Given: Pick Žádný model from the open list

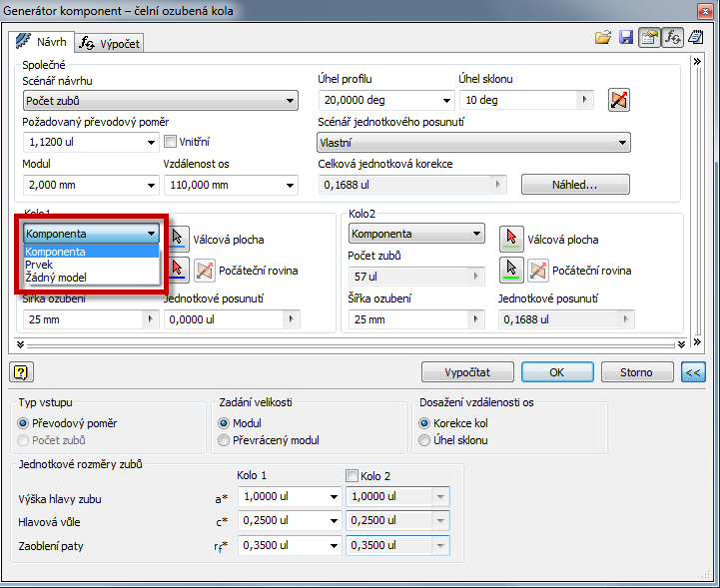Looking at the screenshot, I should pyautogui.click(x=55, y=277).
